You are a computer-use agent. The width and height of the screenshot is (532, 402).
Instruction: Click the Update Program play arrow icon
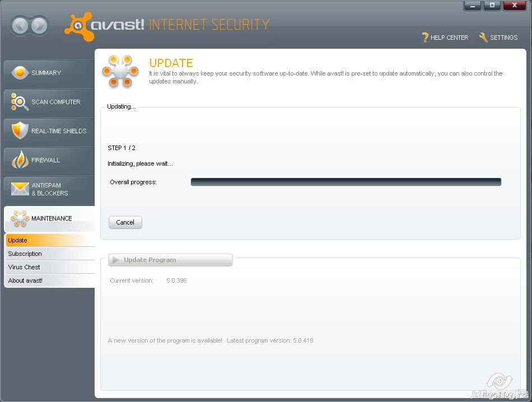[x=116, y=260]
